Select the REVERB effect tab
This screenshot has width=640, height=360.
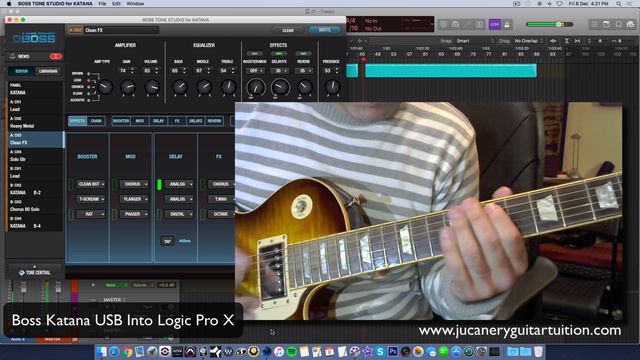(214, 121)
